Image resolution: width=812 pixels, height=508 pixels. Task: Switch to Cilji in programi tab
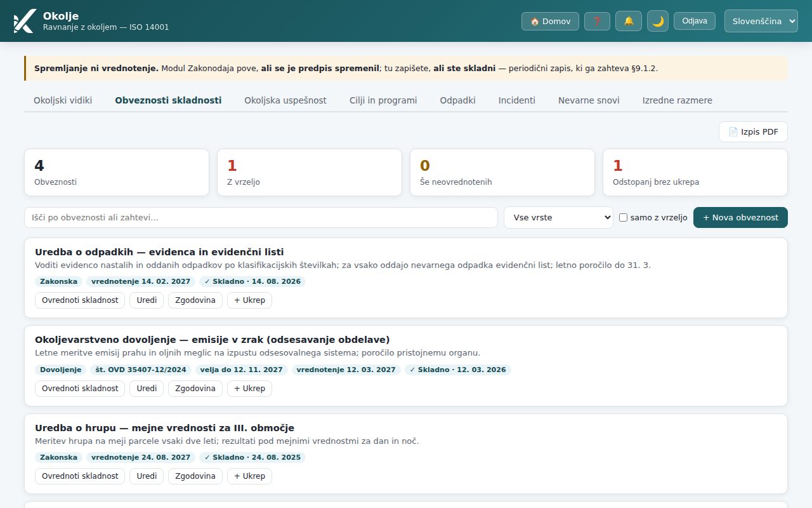point(383,100)
